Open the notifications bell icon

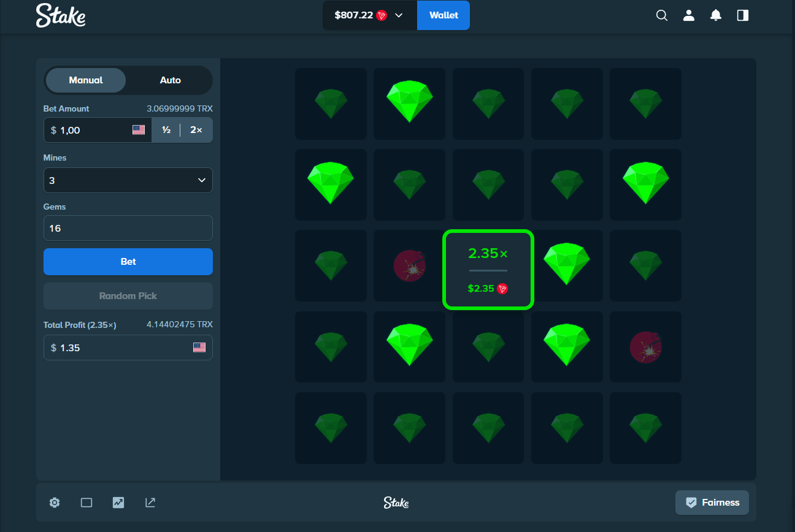(x=716, y=15)
